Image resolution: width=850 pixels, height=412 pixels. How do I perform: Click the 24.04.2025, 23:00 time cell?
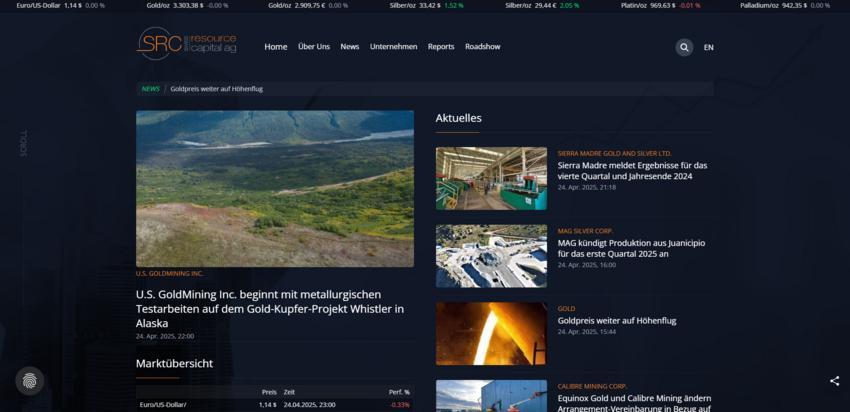pyautogui.click(x=309, y=405)
